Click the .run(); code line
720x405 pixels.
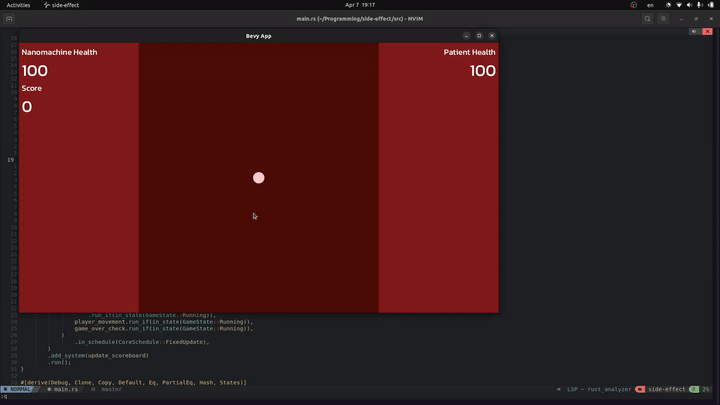(x=59, y=362)
